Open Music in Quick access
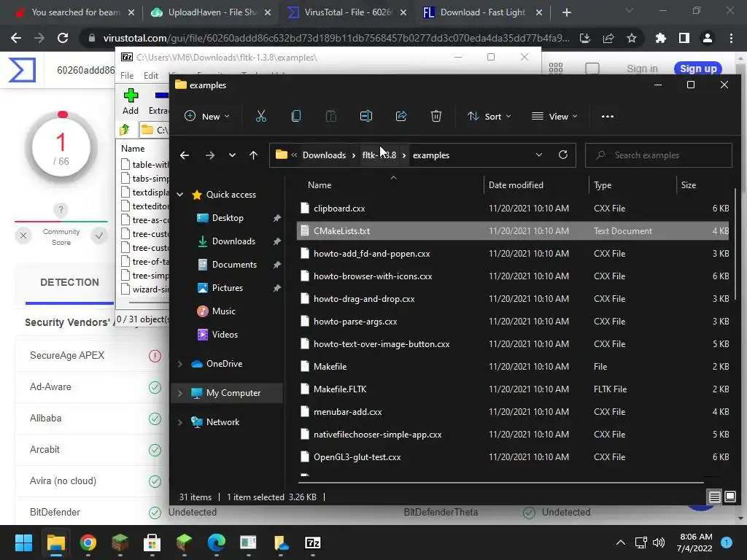This screenshot has height=560, width=747. pos(223,311)
